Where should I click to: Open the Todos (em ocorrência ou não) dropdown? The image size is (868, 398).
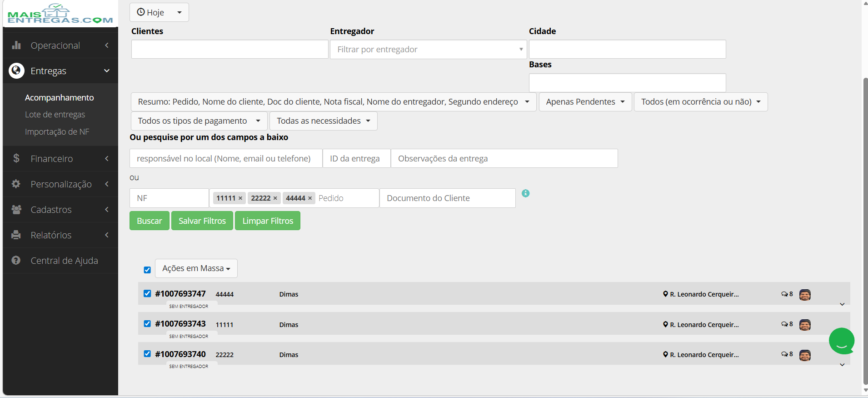pos(701,102)
